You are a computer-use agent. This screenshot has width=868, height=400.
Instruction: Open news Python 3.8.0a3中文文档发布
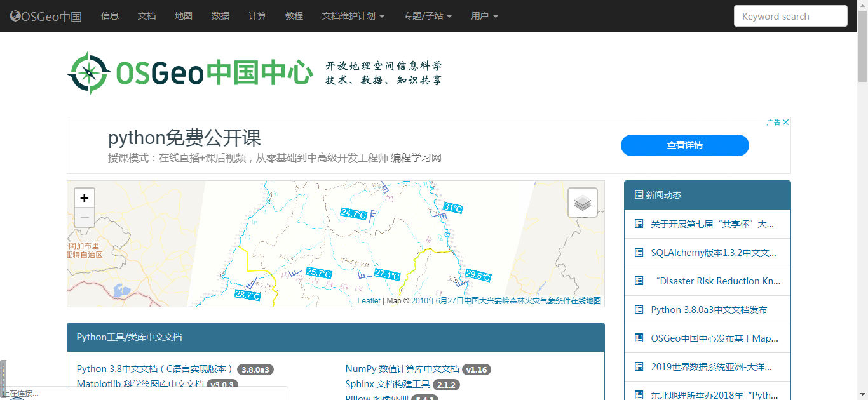(709, 309)
